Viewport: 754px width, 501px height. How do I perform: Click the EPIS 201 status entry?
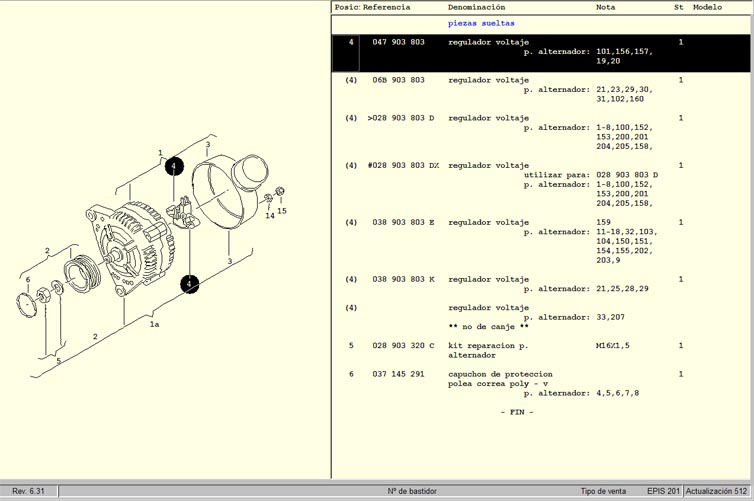click(663, 491)
